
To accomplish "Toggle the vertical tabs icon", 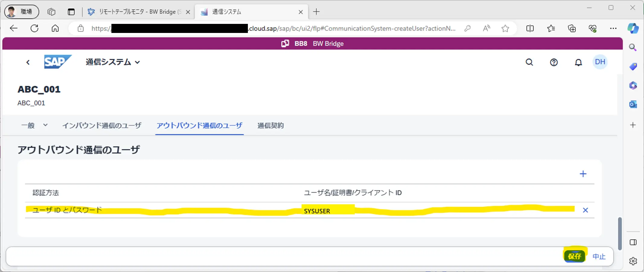I will (71, 12).
